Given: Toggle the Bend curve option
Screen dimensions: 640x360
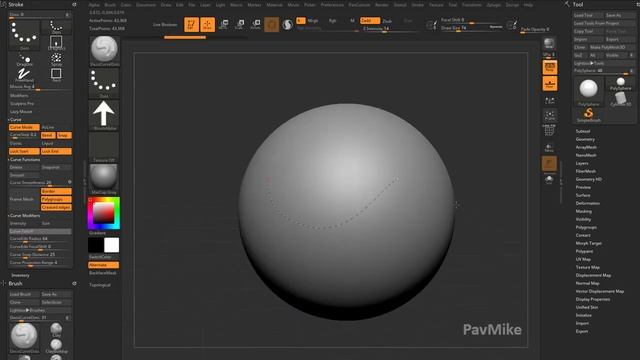Looking at the screenshot, I should click(x=48, y=135).
